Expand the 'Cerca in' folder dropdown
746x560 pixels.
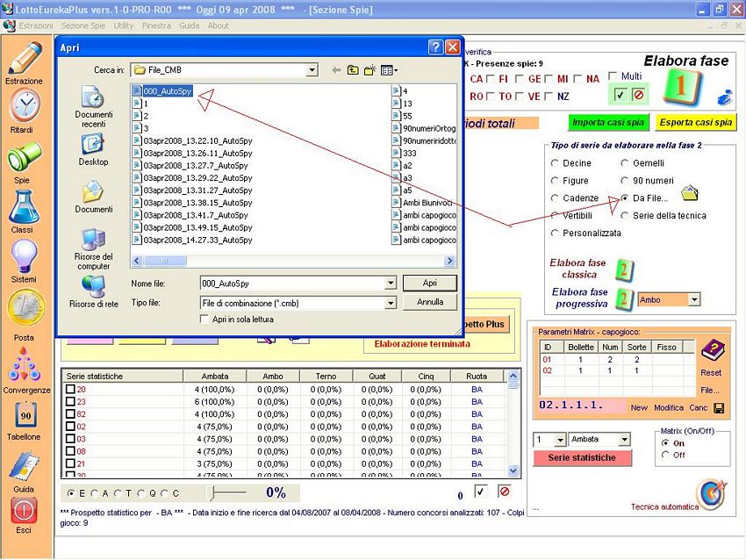(312, 69)
